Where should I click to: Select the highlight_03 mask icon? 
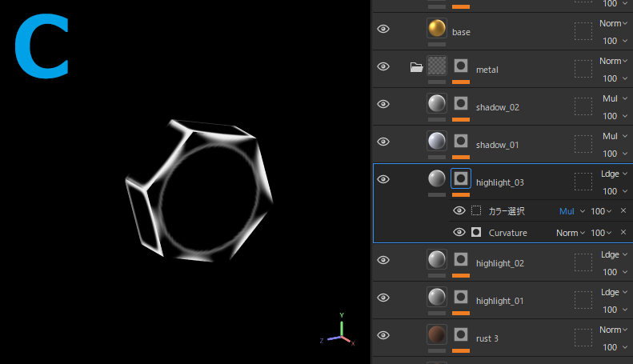pyautogui.click(x=461, y=178)
